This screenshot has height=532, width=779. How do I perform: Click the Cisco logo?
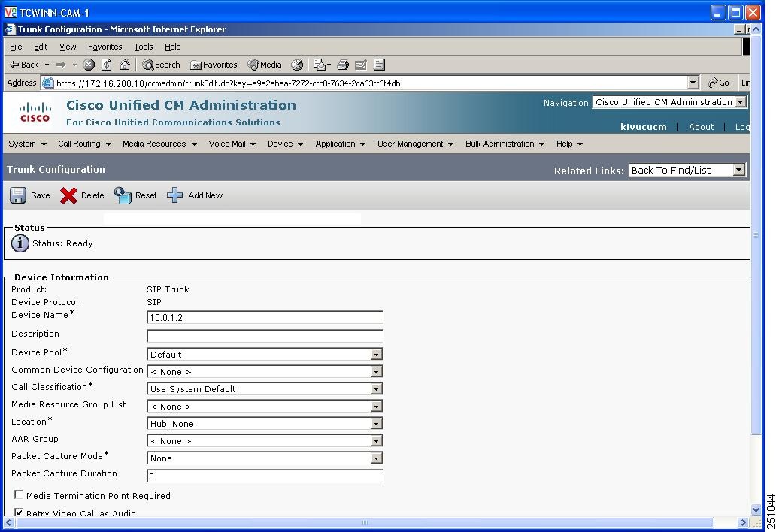point(35,112)
